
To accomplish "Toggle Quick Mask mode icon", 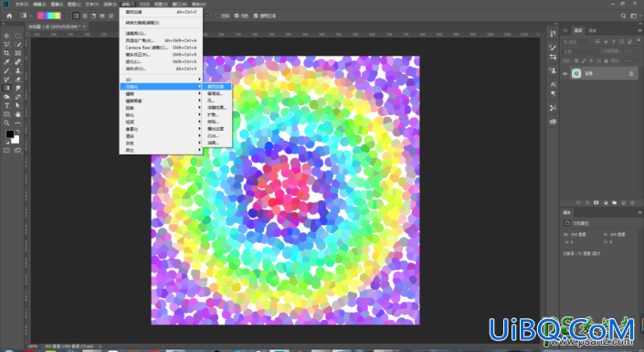I will 6,151.
